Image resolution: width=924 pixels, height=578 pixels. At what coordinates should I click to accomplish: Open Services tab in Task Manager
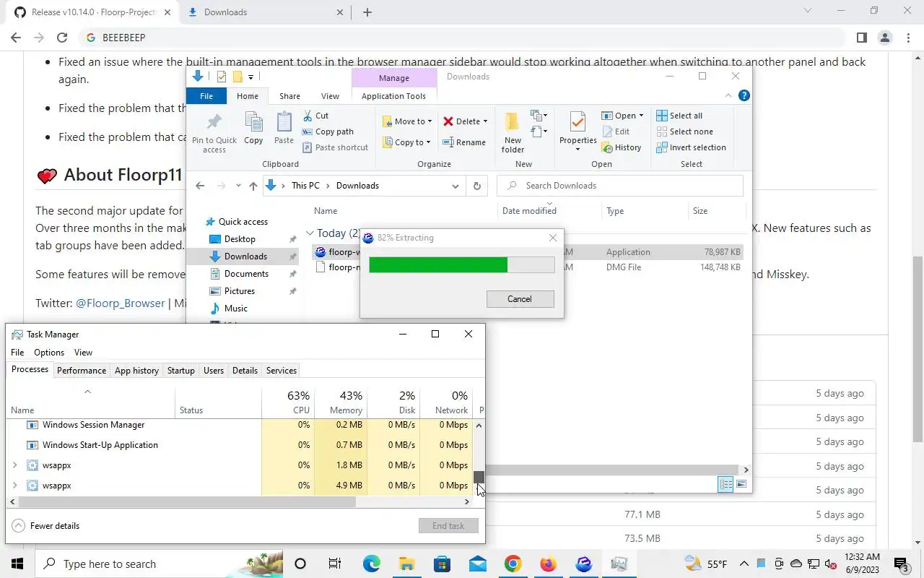point(282,370)
